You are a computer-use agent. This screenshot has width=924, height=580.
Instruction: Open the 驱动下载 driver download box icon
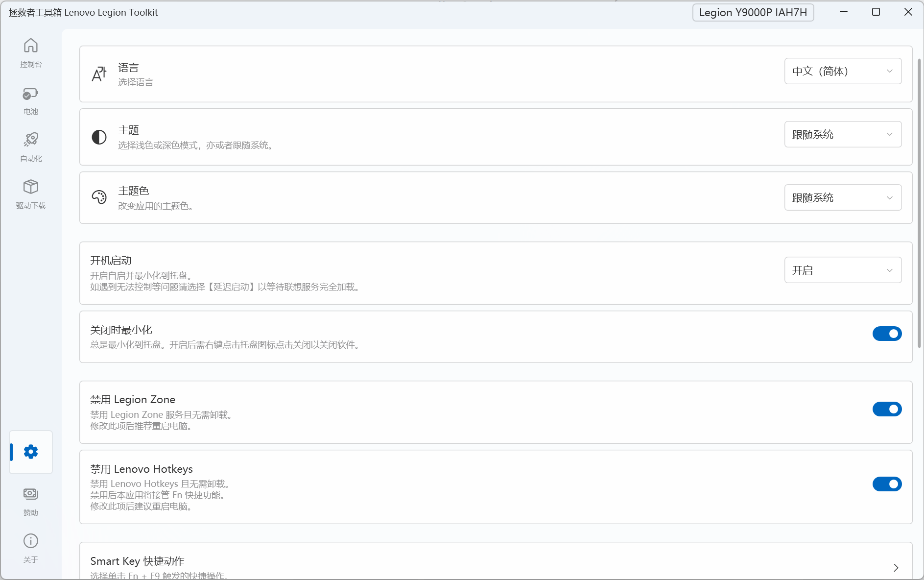click(x=31, y=187)
